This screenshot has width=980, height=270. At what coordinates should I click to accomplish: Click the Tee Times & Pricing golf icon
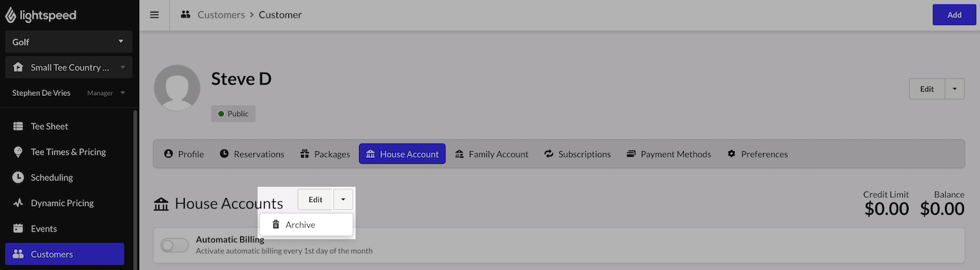[x=18, y=152]
